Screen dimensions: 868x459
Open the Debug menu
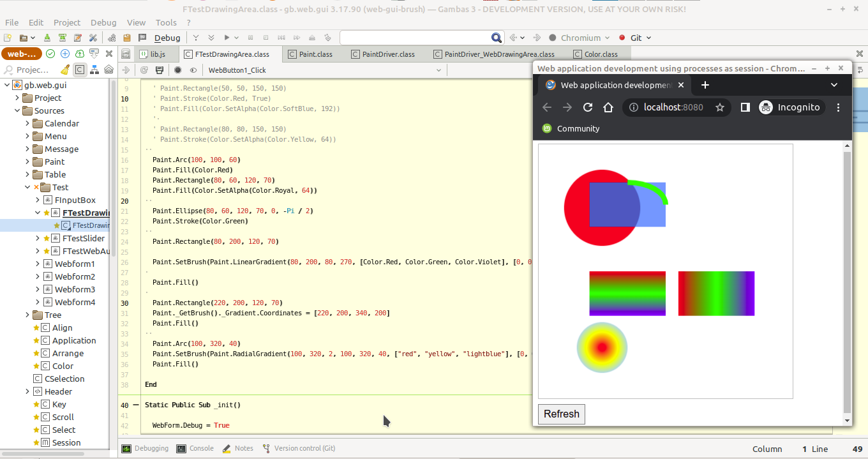pos(103,22)
